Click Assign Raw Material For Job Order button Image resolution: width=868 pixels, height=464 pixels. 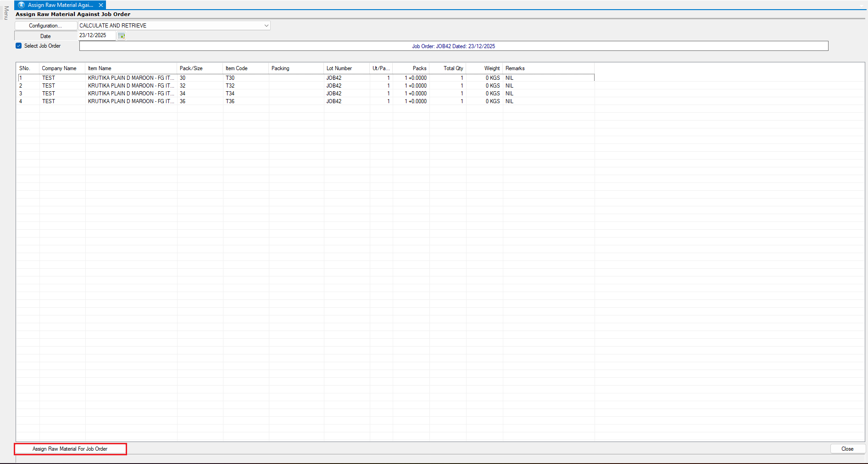(70, 449)
